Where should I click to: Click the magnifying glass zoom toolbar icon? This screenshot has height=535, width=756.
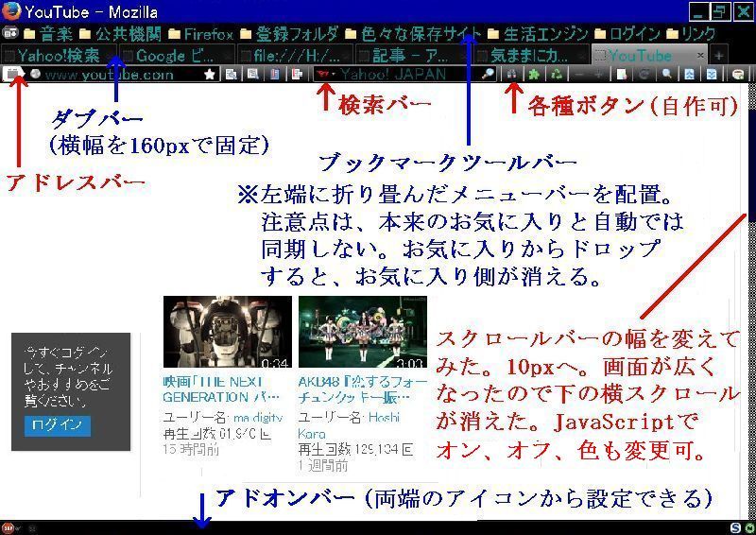(667, 75)
